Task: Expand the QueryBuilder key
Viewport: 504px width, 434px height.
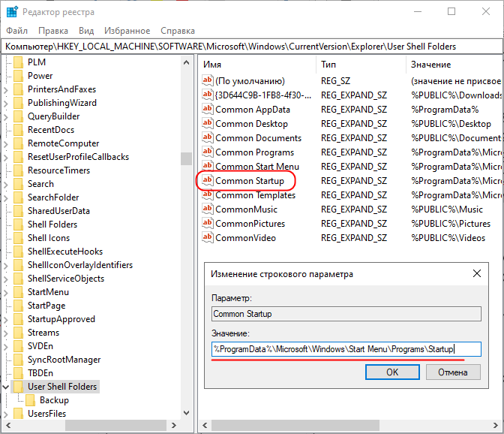Action: point(6,117)
